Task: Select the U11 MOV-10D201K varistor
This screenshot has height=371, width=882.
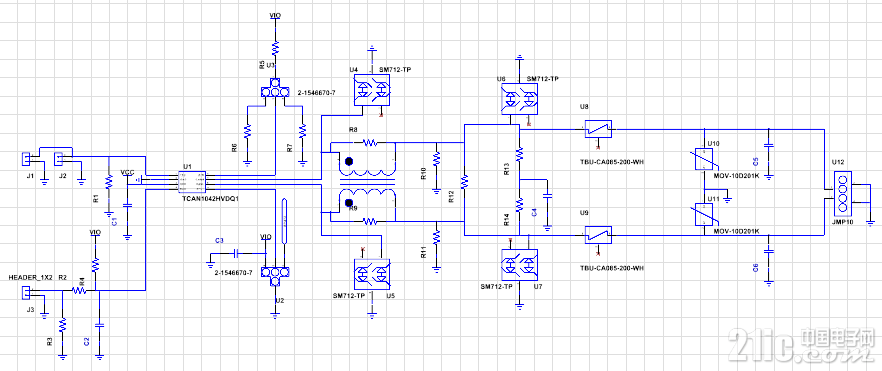Action: click(705, 215)
